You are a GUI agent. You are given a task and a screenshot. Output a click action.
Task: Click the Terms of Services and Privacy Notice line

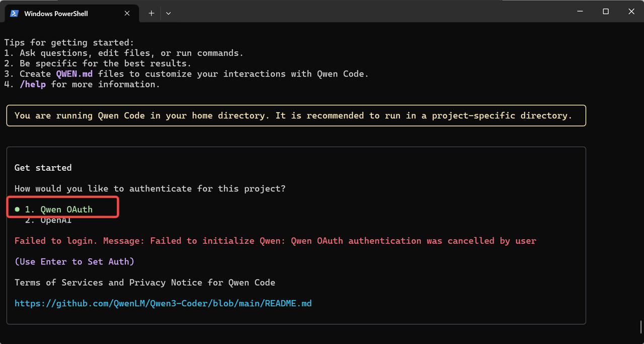click(145, 283)
